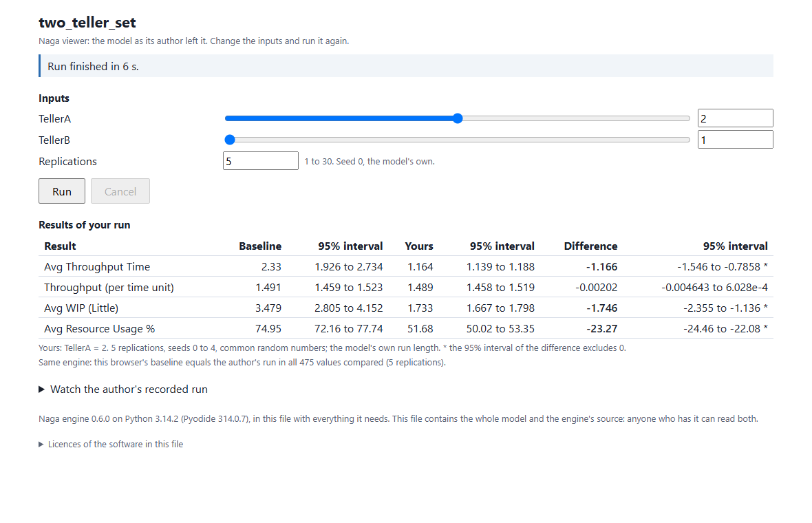
Task: Click interval '-2.355 to -1.136 *'
Action: (x=725, y=308)
